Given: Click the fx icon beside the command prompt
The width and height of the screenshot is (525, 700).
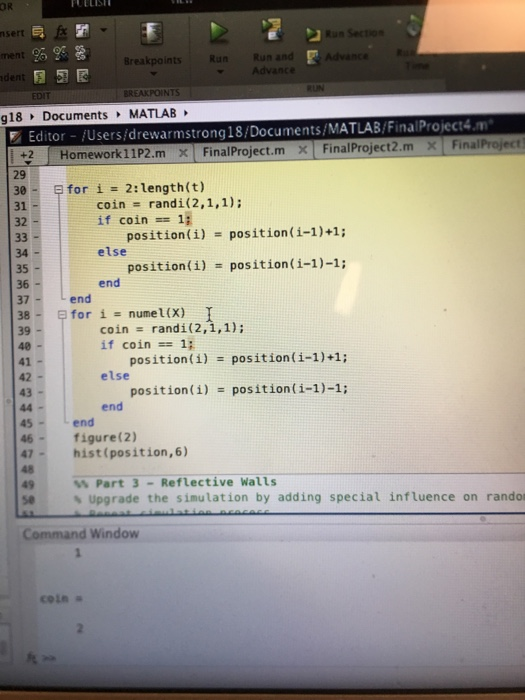Looking at the screenshot, I should coord(31,658).
